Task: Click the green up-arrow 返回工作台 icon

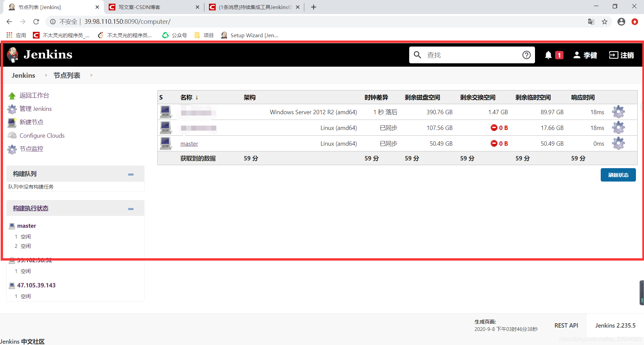Action: tap(12, 96)
